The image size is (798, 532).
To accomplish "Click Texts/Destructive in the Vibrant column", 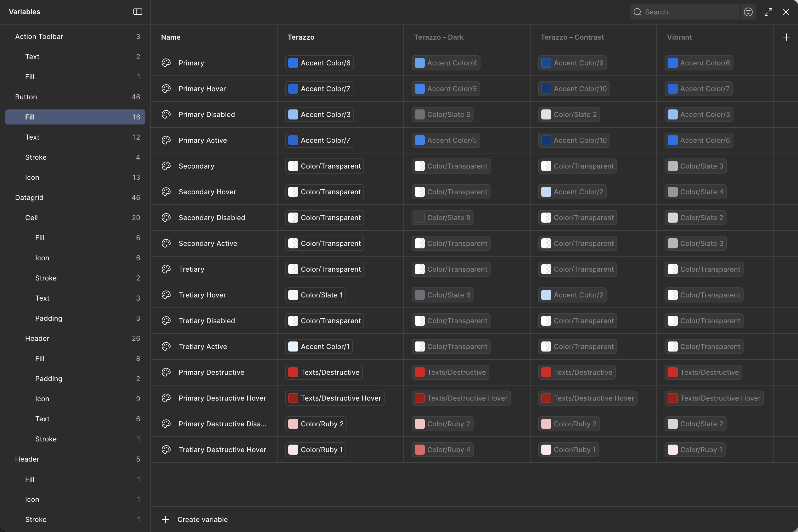I will click(x=703, y=372).
